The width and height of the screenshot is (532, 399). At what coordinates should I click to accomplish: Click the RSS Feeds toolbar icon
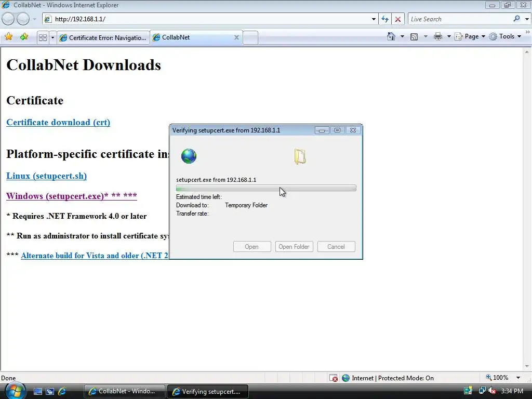(x=414, y=37)
